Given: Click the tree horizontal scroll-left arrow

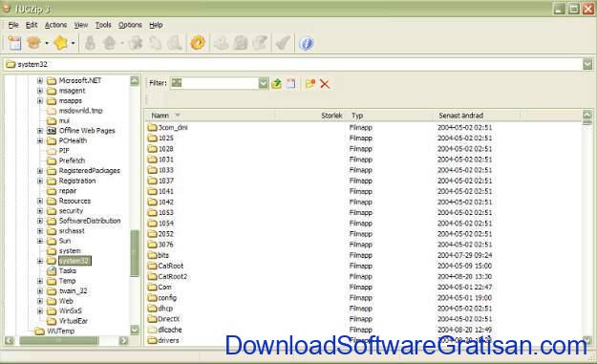Looking at the screenshot, I should click(10, 340).
